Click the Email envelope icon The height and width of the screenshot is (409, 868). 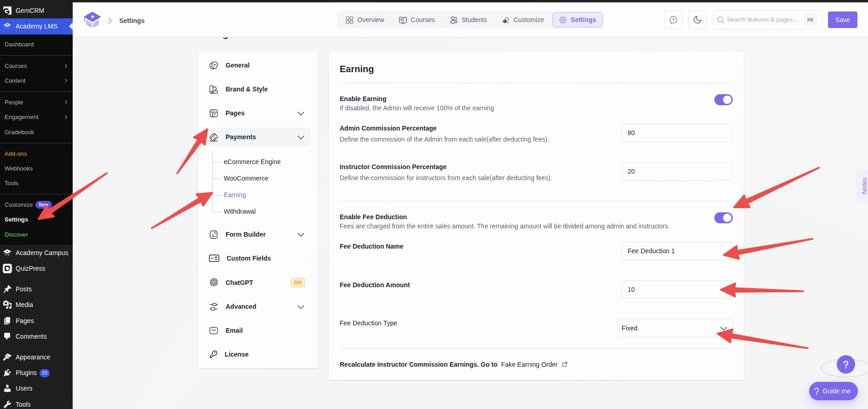coord(214,330)
